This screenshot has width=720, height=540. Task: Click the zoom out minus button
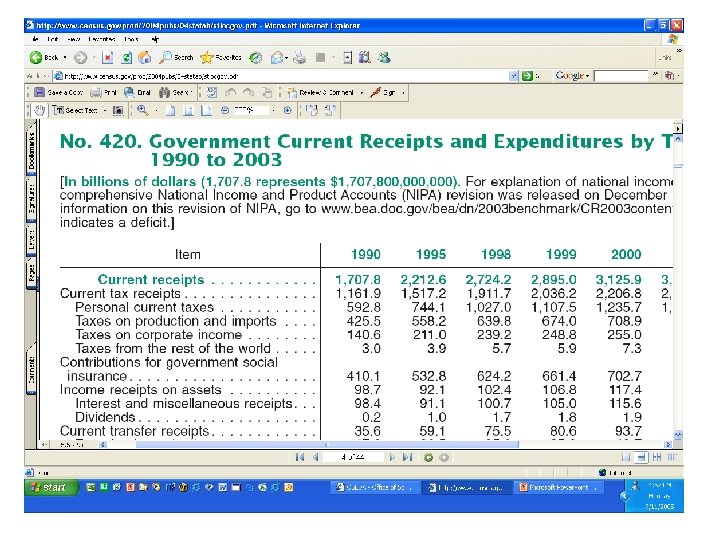[225, 110]
